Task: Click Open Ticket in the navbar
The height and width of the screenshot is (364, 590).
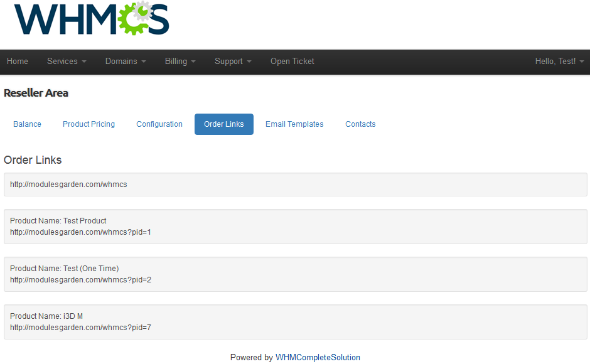Action: 292,62
